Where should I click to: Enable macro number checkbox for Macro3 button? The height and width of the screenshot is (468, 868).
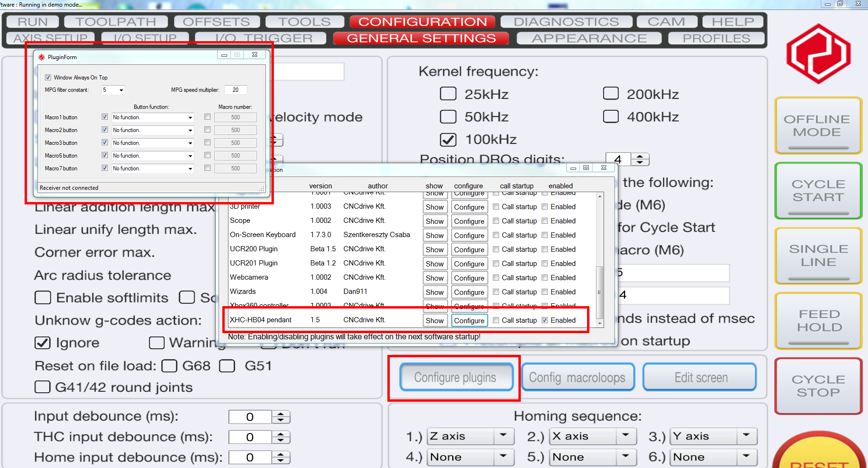tap(207, 142)
